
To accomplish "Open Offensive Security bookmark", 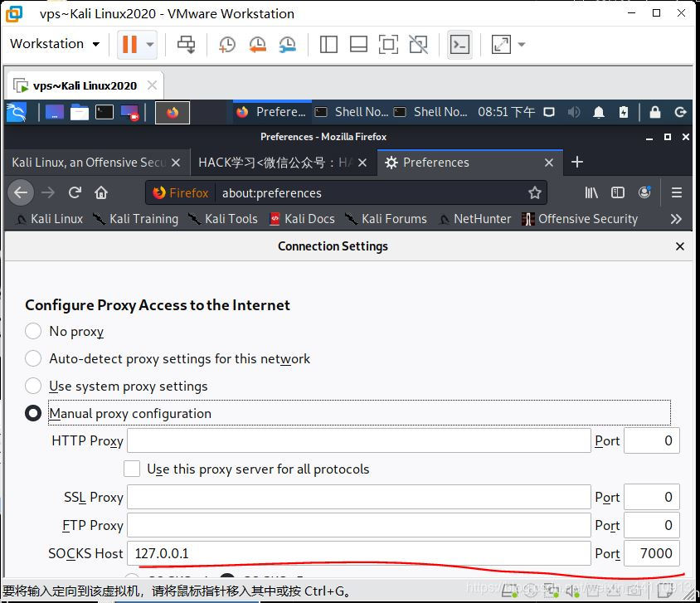I will [x=580, y=219].
